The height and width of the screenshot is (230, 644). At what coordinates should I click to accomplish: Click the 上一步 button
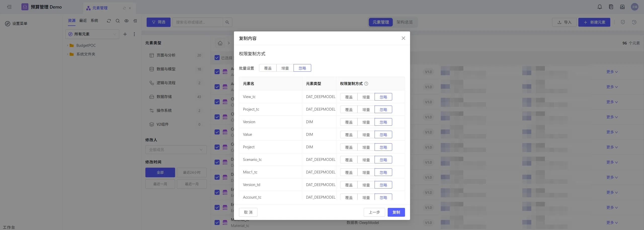374,212
